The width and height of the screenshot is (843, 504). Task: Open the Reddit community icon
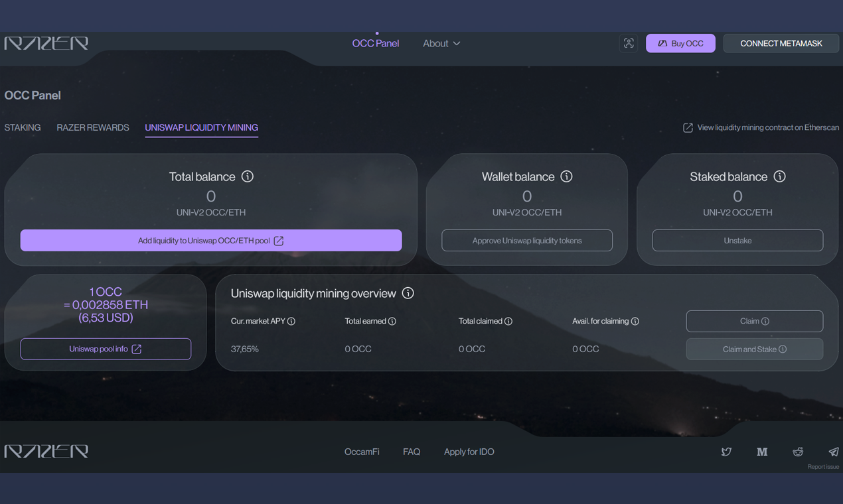pos(798,452)
